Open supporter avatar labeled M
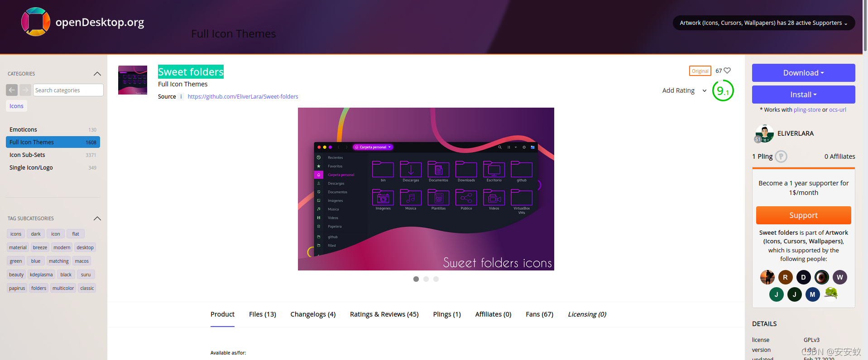The image size is (868, 360). (812, 294)
